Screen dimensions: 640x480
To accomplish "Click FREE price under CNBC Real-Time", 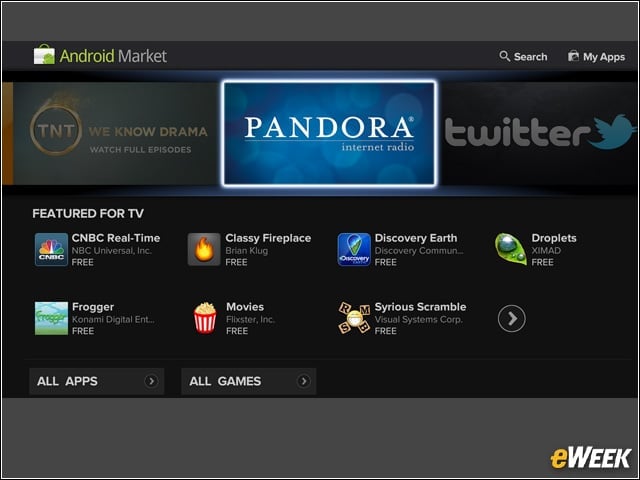I will 82,262.
